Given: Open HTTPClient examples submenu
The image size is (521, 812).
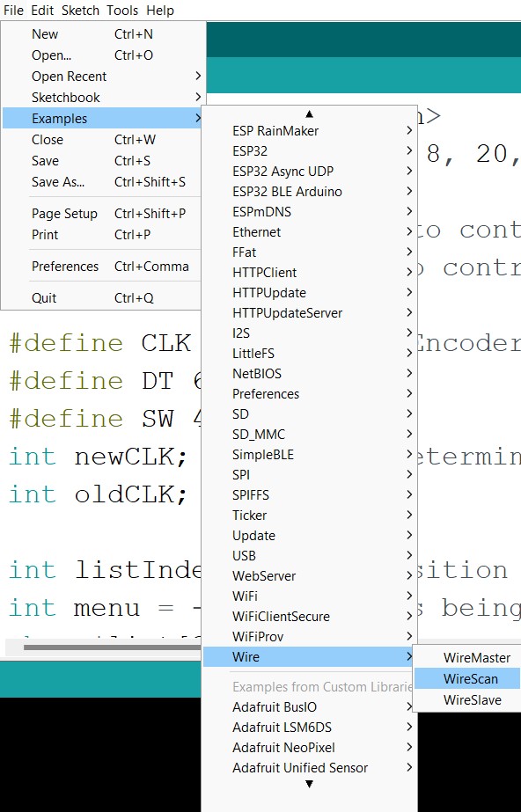Looking at the screenshot, I should pyautogui.click(x=309, y=273).
